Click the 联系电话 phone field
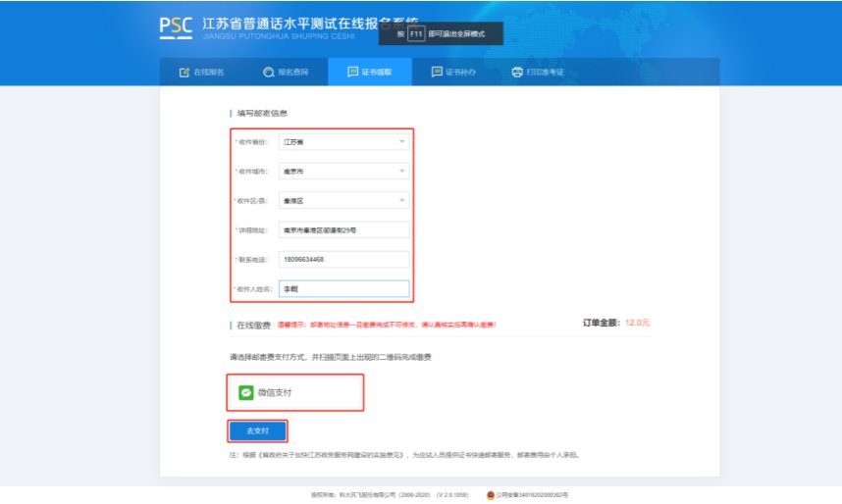The width and height of the screenshot is (842, 504). click(x=344, y=259)
